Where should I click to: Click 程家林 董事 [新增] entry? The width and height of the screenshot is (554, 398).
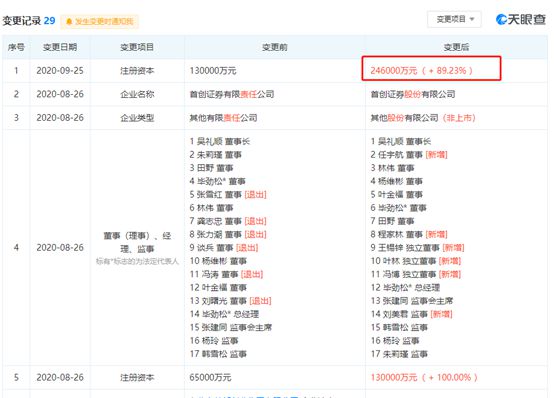click(409, 234)
